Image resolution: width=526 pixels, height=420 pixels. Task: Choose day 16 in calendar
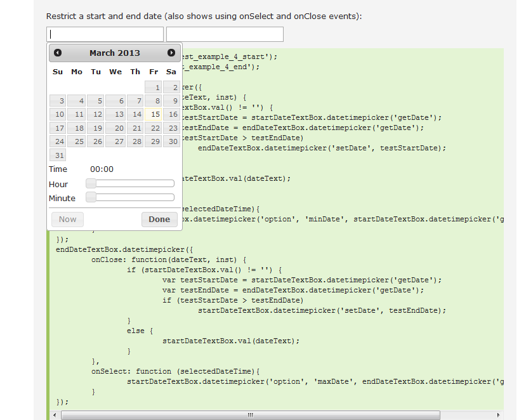coord(171,114)
